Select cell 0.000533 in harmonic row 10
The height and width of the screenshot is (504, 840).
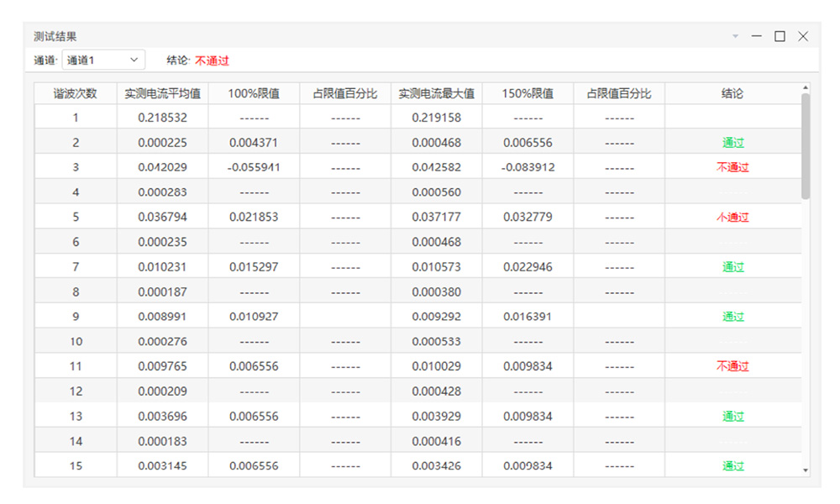tap(437, 341)
